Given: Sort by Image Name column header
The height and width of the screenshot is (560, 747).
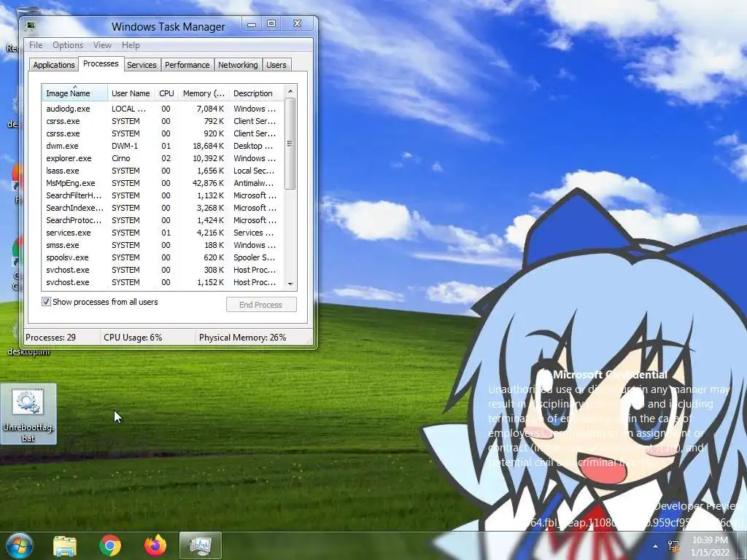Looking at the screenshot, I should click(74, 93).
